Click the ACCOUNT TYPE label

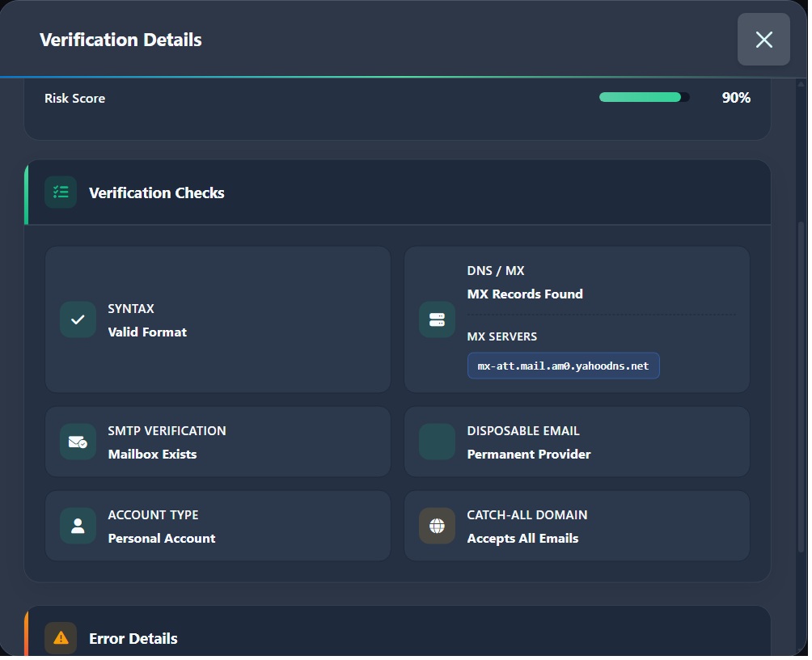pos(154,517)
